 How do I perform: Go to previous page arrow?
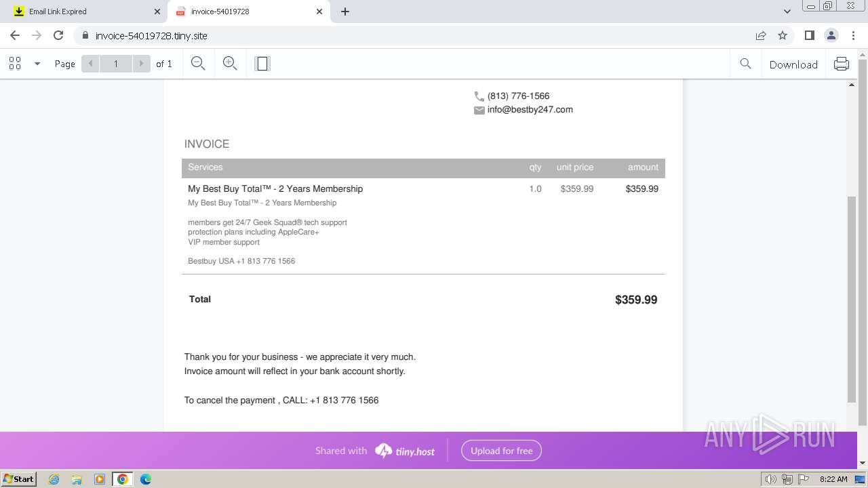click(90, 64)
